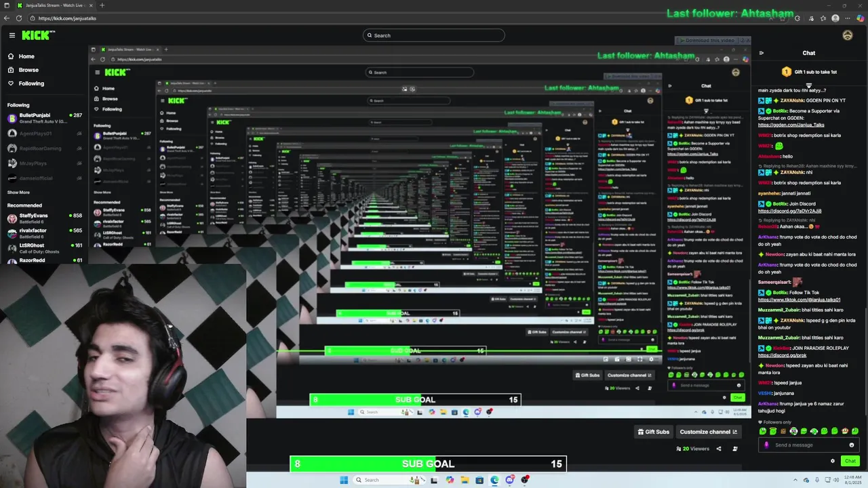
Task: Collapse the outermost chat panel
Action: click(x=761, y=53)
